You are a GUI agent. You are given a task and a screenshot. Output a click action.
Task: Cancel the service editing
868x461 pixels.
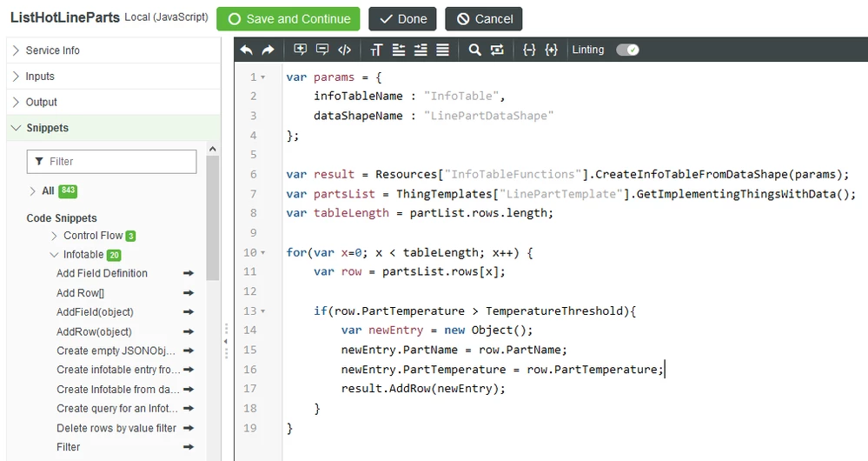[484, 19]
